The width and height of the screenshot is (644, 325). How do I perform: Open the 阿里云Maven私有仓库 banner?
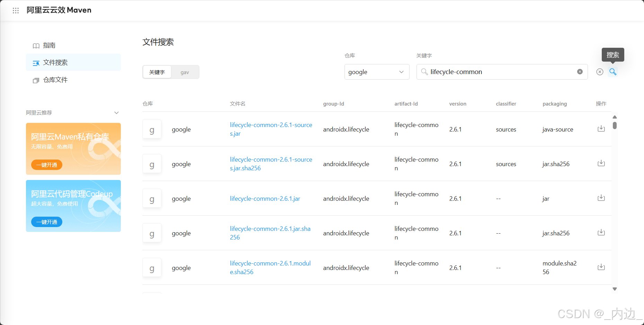click(x=73, y=149)
